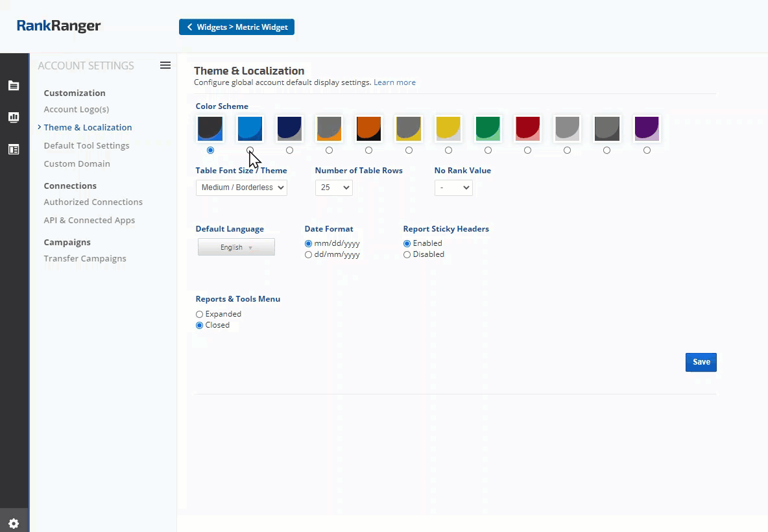Collapse the Account Settings hamburger menu
Screen dimensions: 768x532
tap(165, 66)
